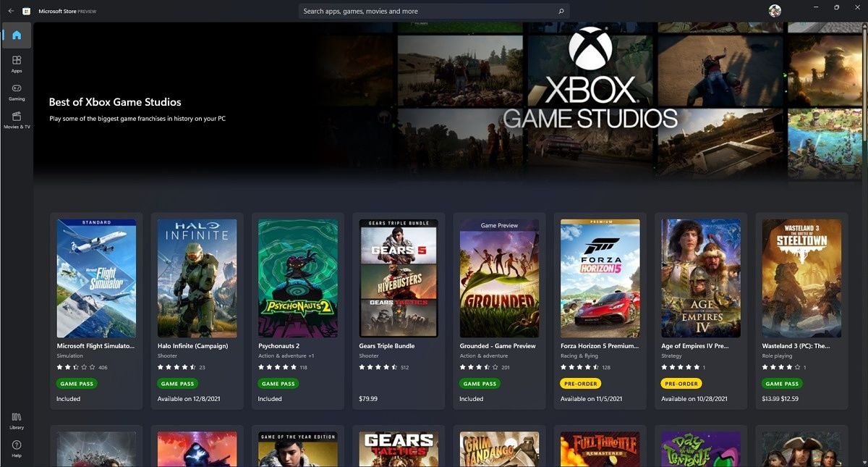Click the Game Pass badge under Grounded

coord(480,384)
